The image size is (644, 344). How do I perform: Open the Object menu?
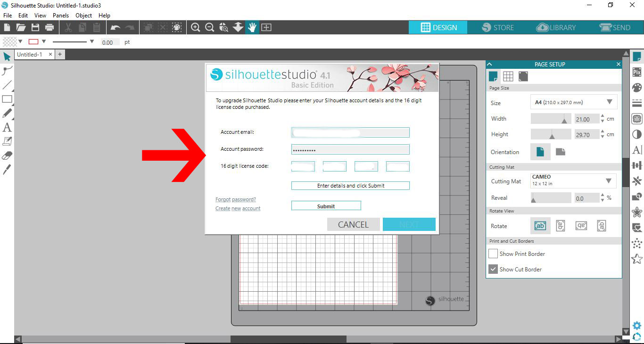pyautogui.click(x=84, y=16)
